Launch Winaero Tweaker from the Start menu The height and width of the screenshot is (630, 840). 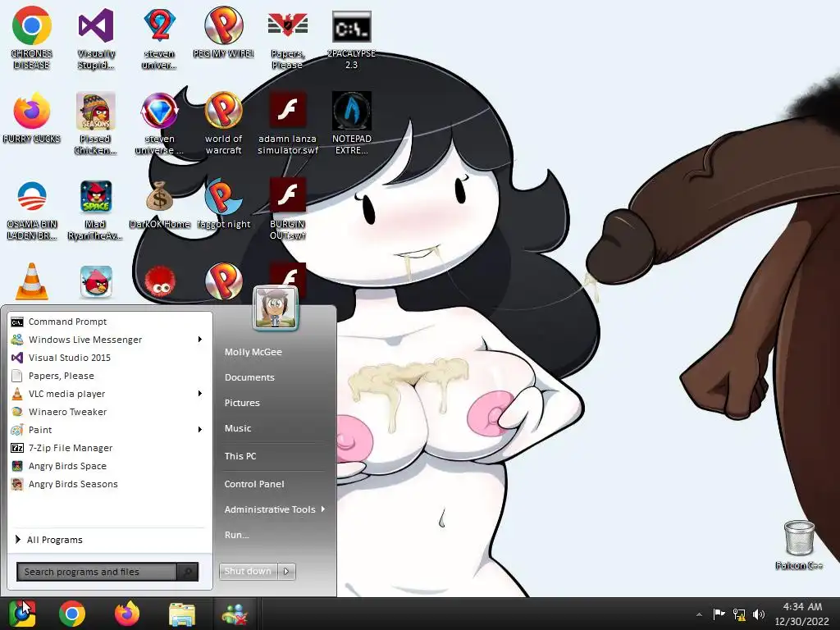110,412
